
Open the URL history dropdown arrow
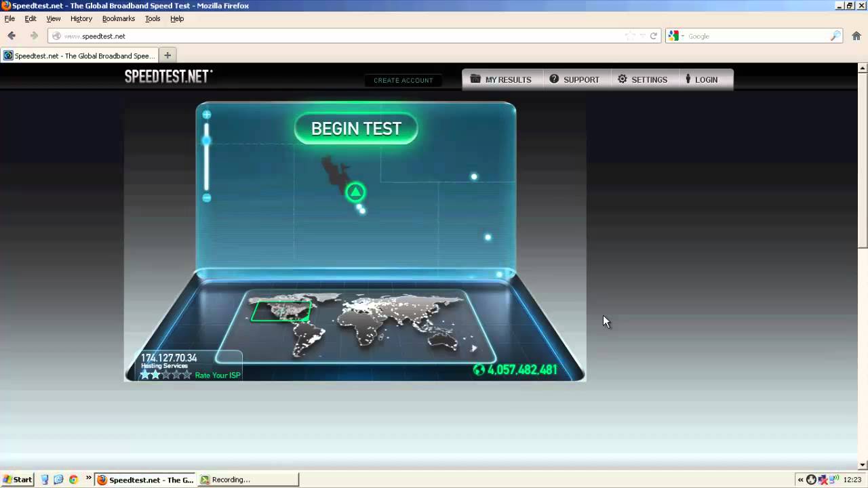[642, 36]
